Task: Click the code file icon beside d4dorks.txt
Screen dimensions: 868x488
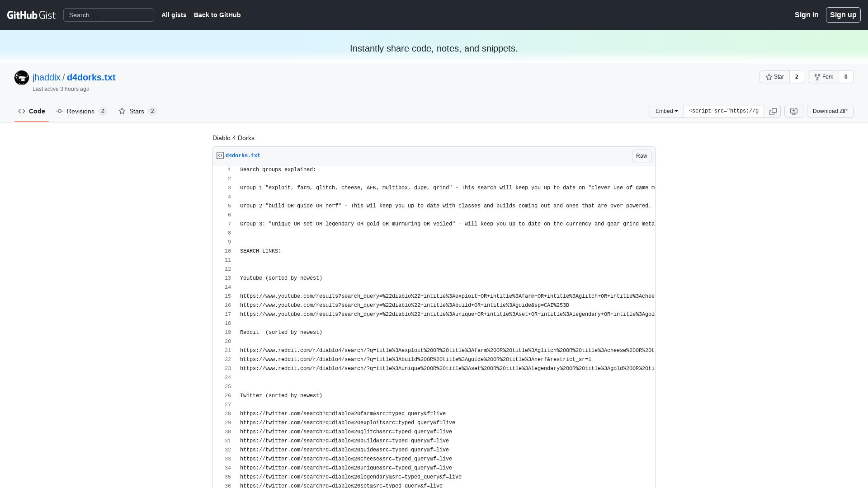Action: click(220, 155)
